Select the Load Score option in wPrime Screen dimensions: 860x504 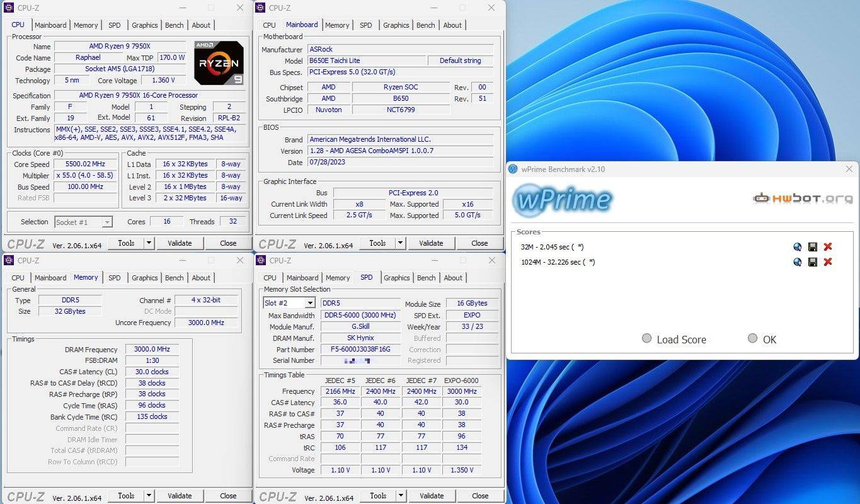(x=646, y=339)
